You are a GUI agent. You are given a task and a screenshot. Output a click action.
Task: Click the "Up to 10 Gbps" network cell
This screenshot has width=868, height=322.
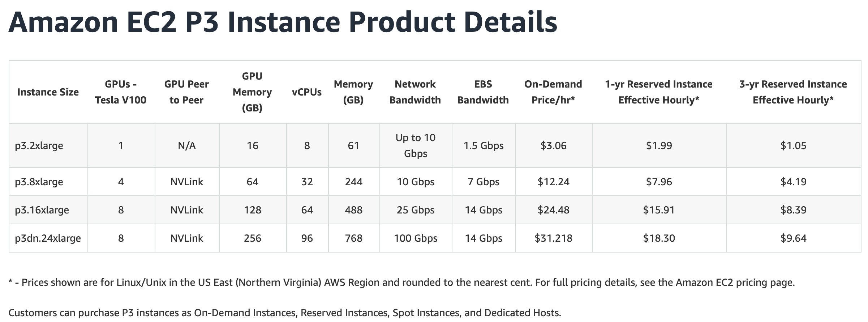[x=416, y=146]
